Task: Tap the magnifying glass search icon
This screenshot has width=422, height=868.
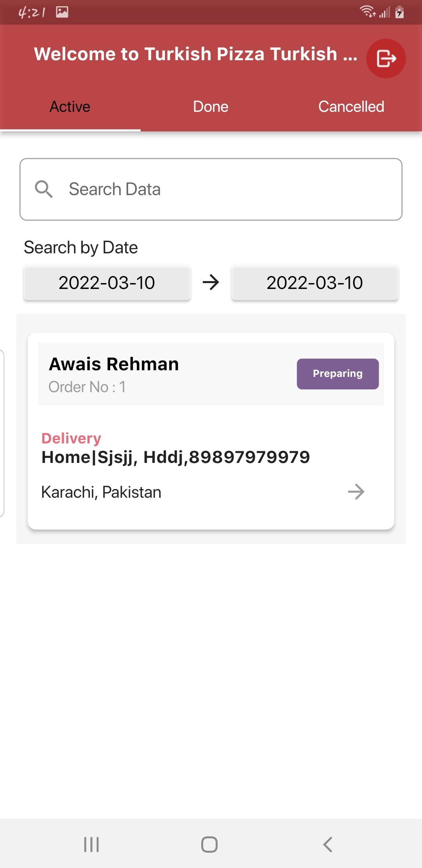Action: click(x=44, y=189)
